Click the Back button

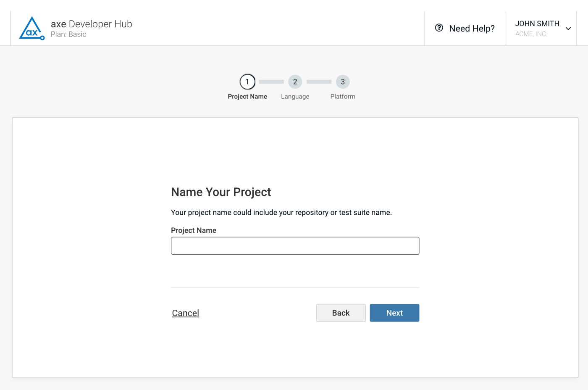coord(341,313)
